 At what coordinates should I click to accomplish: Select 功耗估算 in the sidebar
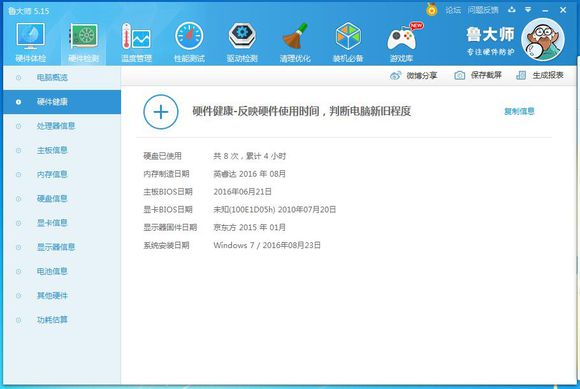click(62, 320)
